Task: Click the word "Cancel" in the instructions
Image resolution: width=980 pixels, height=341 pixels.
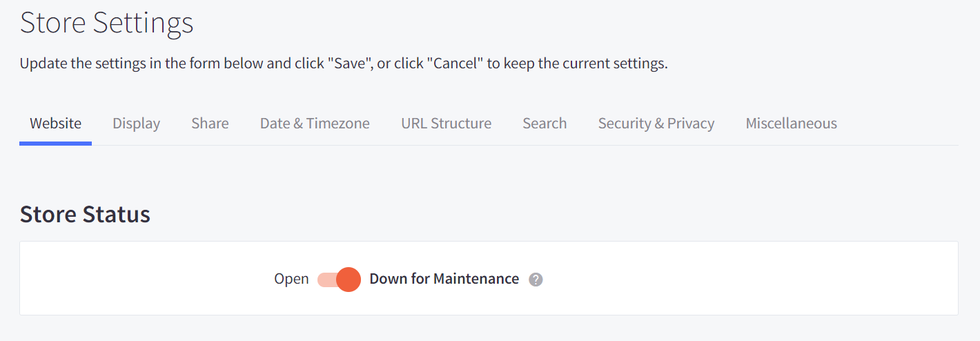Action: point(455,64)
